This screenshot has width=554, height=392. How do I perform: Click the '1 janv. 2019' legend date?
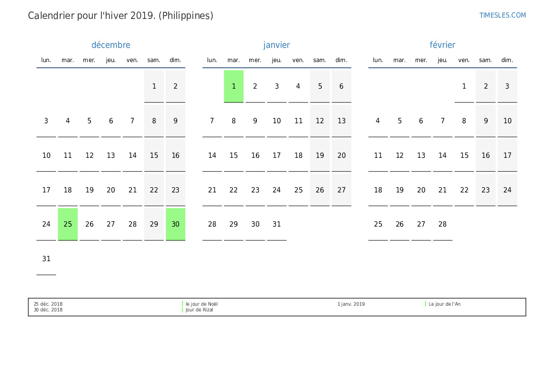pos(351,304)
